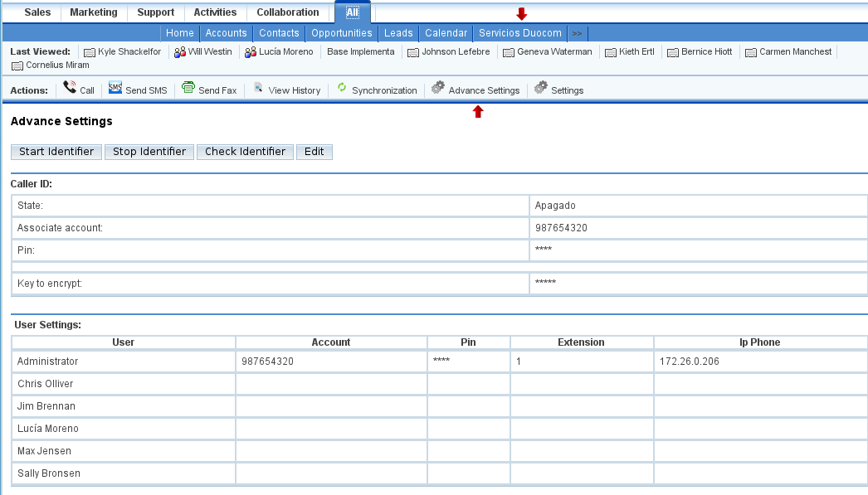The width and height of the screenshot is (868, 495).
Task: Click the Call phone icon
Action: tap(70, 88)
